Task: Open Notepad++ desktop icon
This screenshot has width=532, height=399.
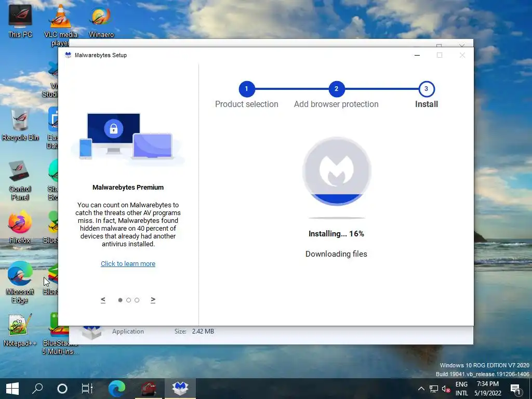Action: pyautogui.click(x=20, y=330)
